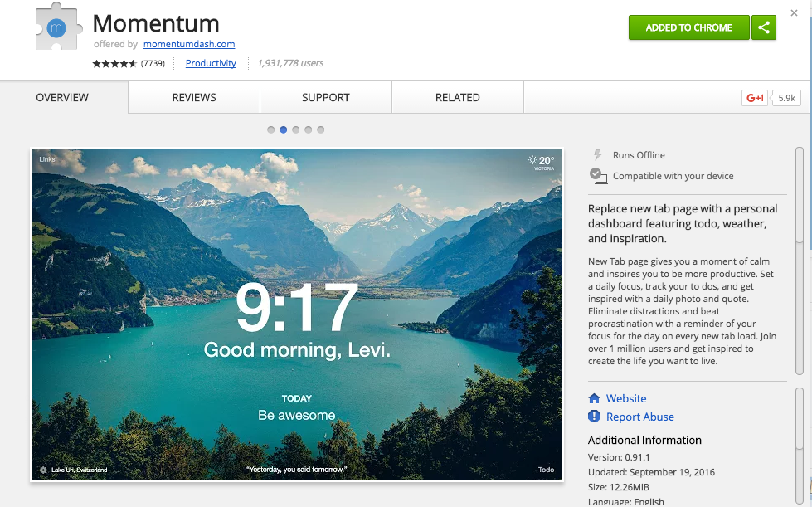812x507 pixels.
Task: Open the momentumdash.com link
Action: point(189,44)
